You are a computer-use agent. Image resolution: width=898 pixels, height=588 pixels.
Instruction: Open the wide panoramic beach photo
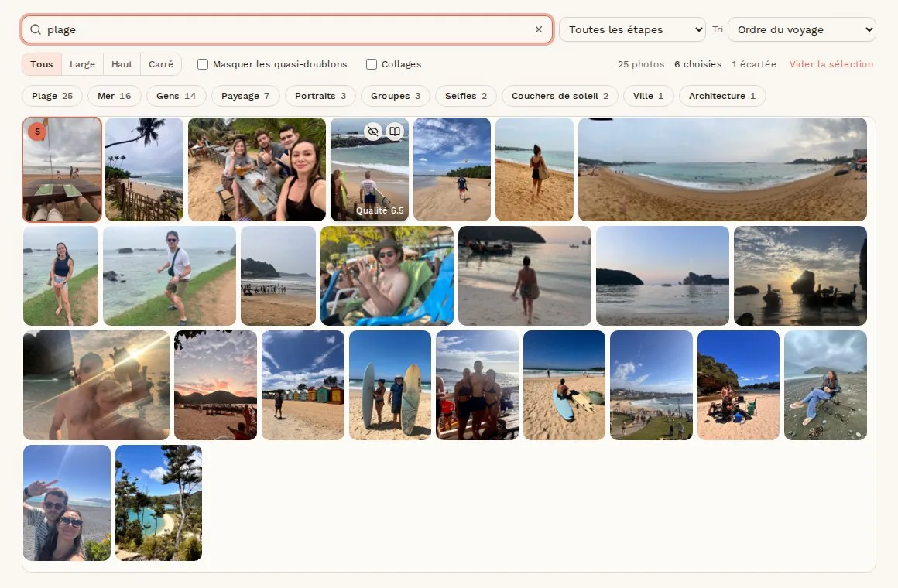point(723,169)
